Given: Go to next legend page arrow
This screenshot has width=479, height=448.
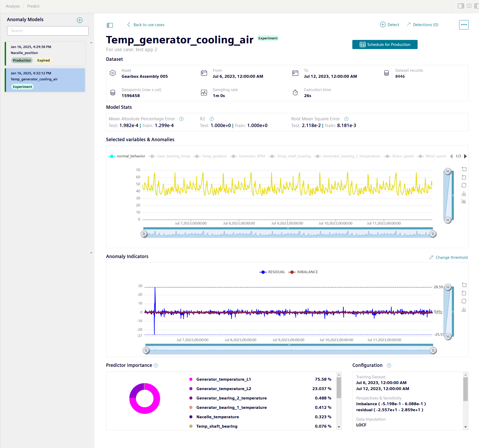Looking at the screenshot, I should click(465, 156).
